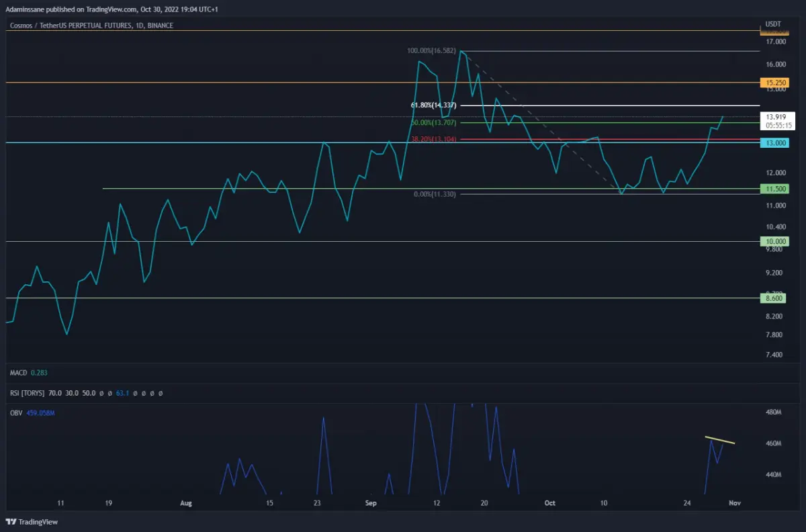The width and height of the screenshot is (806, 532).
Task: Click the Oct date on the time axis
Action: (x=550, y=502)
